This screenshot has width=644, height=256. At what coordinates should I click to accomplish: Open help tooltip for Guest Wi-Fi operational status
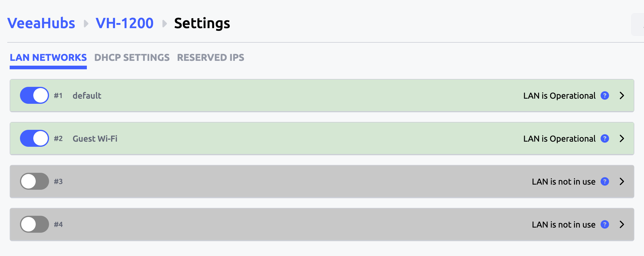click(605, 138)
